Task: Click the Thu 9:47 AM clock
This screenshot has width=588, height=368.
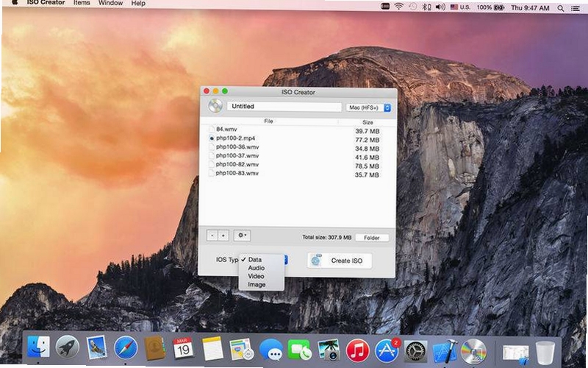Action: coord(530,8)
